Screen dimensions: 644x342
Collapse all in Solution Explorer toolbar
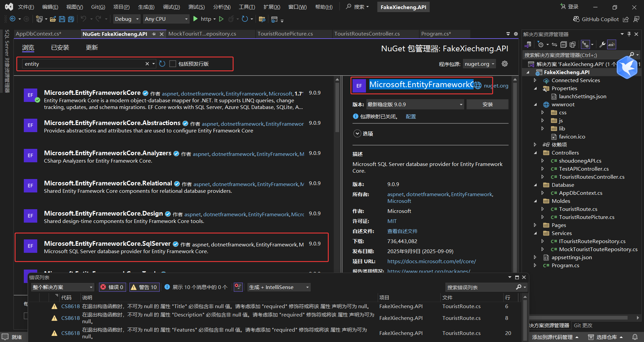(563, 44)
